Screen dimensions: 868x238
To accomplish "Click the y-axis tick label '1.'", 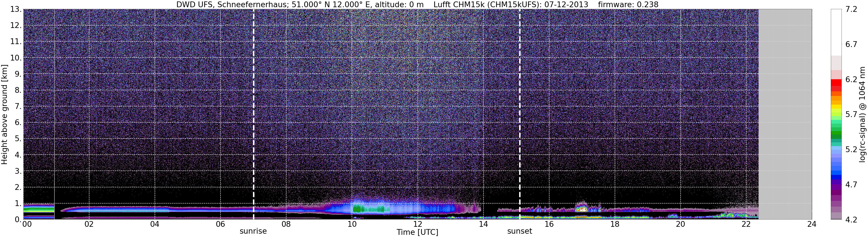I will click(x=18, y=204).
